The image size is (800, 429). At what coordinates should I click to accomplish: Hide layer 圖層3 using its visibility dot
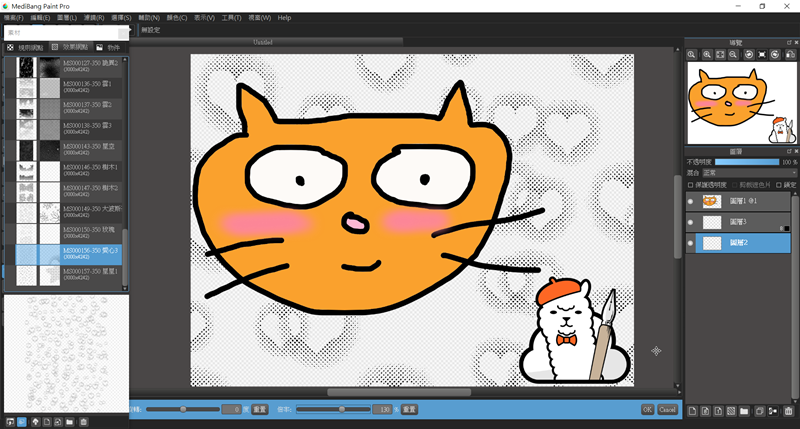tap(690, 222)
